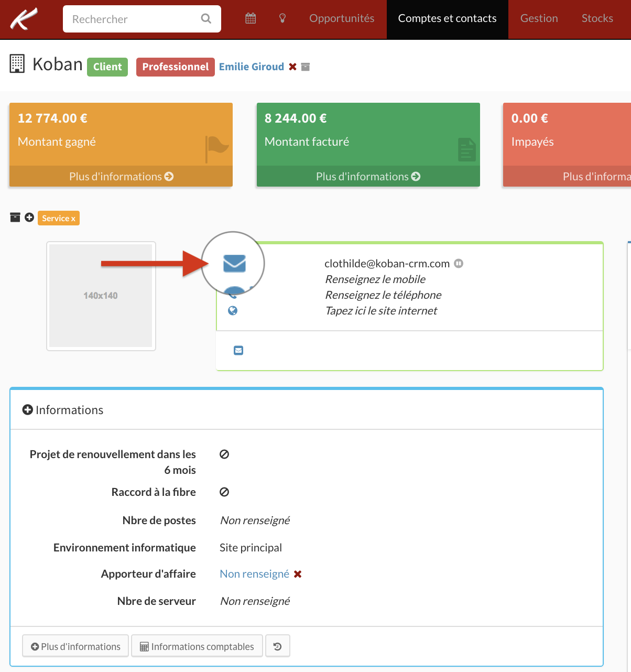Remove Emilie Giroud with the red cross

(293, 67)
